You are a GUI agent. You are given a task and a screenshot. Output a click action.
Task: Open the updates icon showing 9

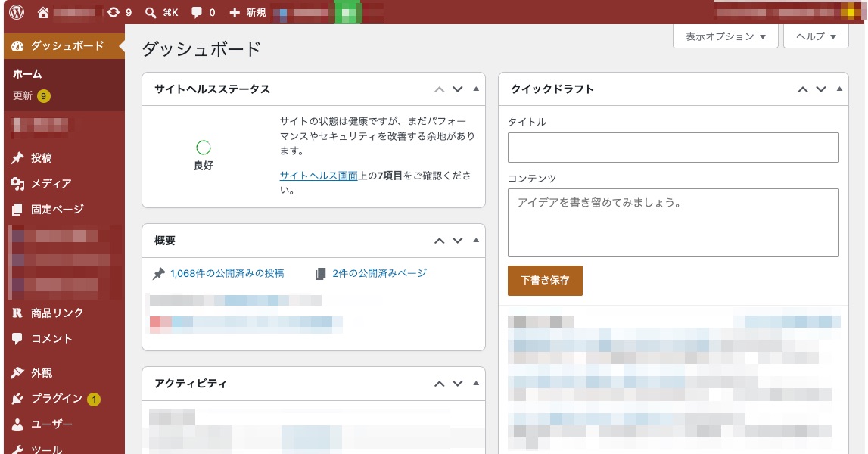(114, 12)
